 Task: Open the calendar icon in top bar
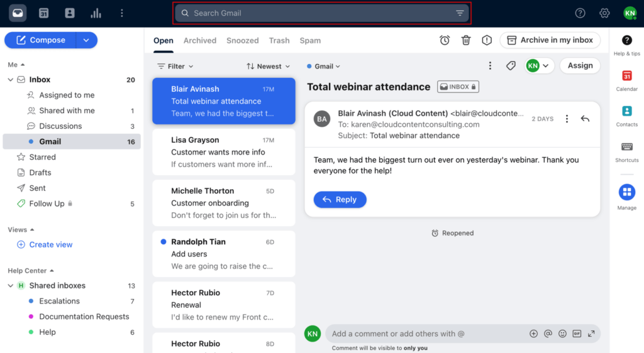pos(43,13)
